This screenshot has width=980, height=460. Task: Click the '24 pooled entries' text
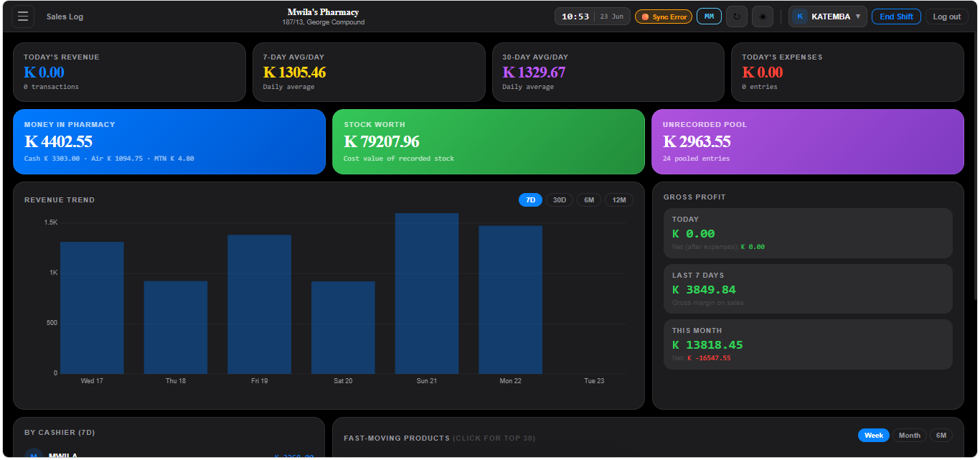(696, 159)
